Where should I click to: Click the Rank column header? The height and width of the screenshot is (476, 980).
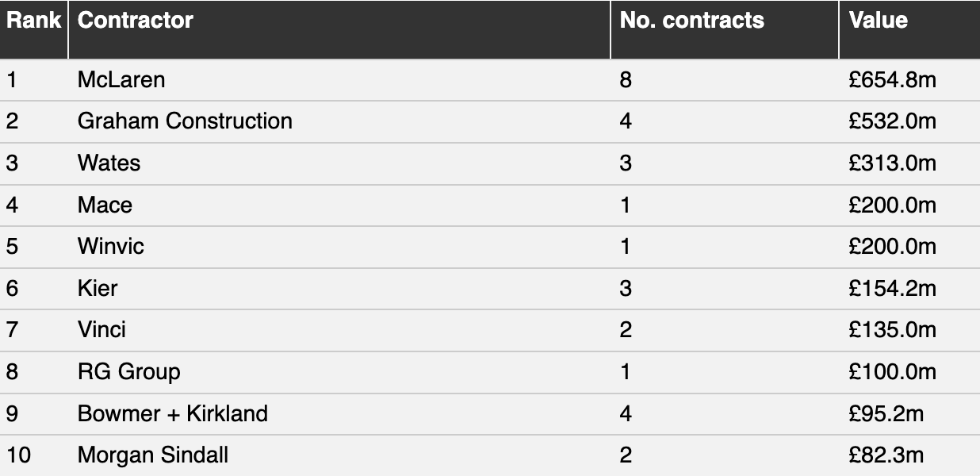(x=33, y=21)
